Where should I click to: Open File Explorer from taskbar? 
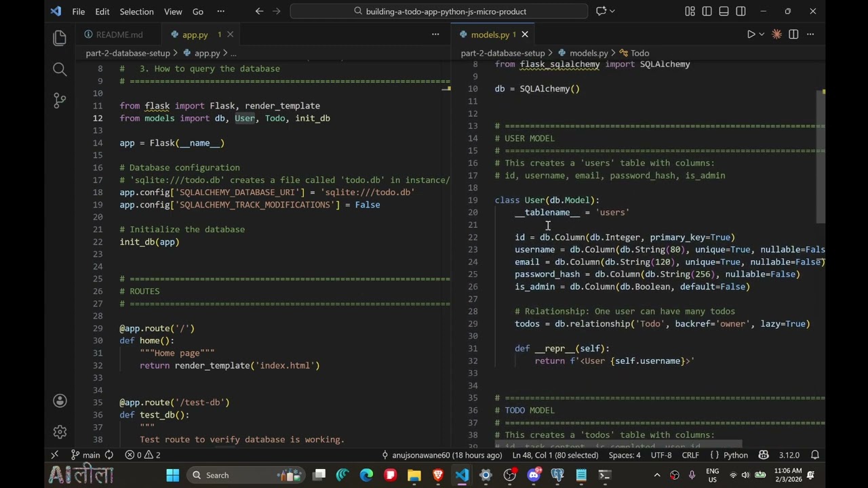(x=414, y=475)
